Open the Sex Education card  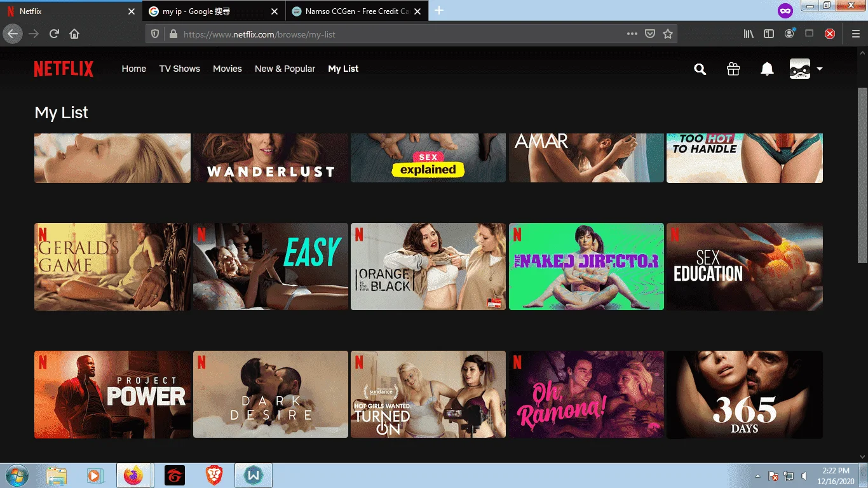click(745, 267)
